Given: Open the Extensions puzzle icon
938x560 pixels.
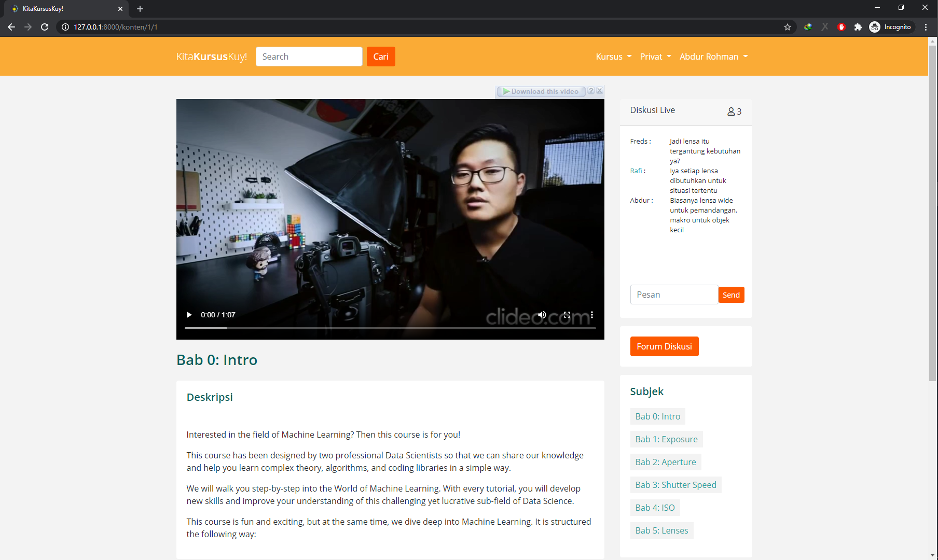Looking at the screenshot, I should point(858,27).
